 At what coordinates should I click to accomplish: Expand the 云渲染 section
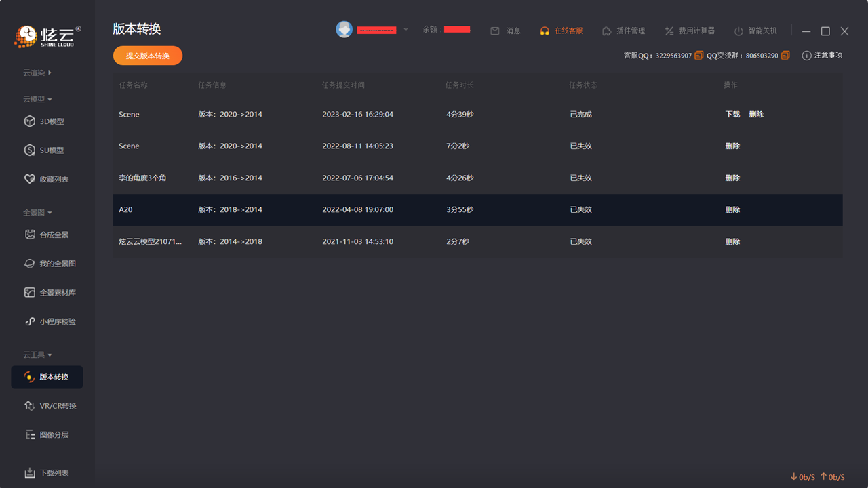point(37,73)
